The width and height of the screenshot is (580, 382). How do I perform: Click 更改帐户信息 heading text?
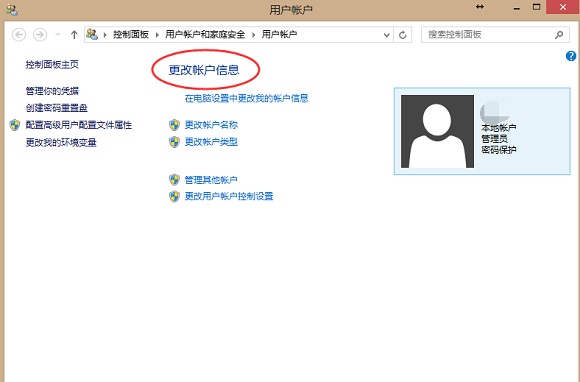(204, 70)
